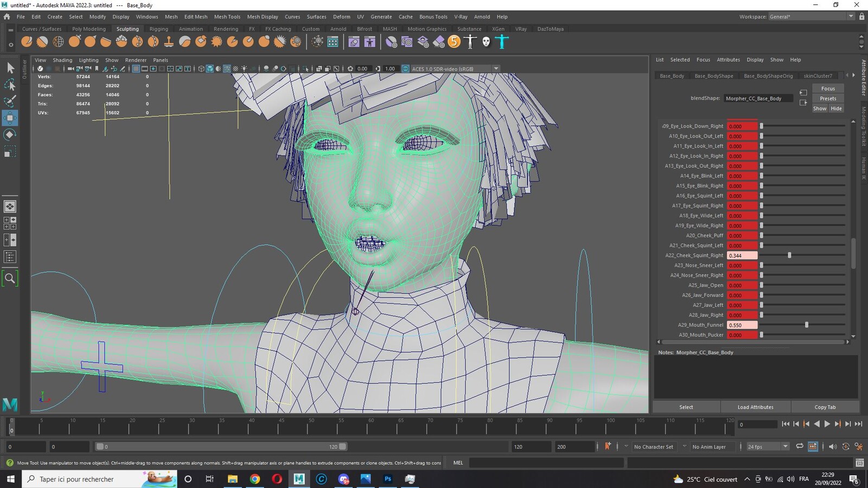Click the Paint Selection brush tool
868x488 pixels.
click(10, 101)
